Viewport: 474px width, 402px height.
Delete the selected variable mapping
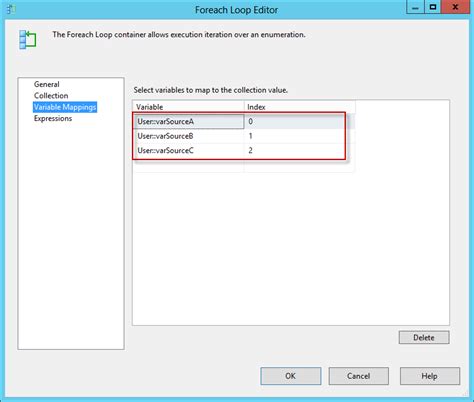point(424,337)
